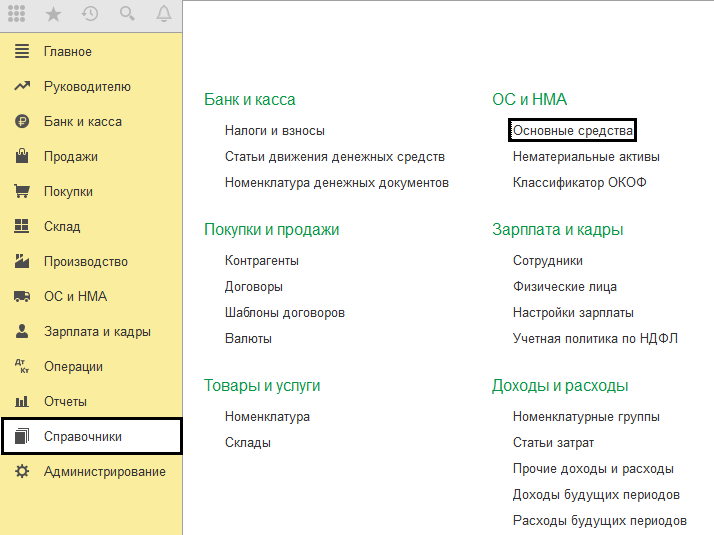Screen dimensions: 714x535
Task: Open Классификатор ОКОФ
Action: click(580, 183)
